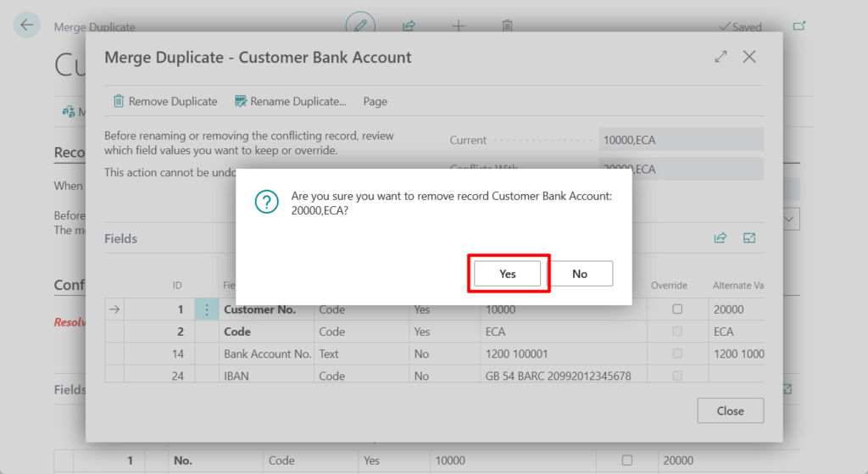Click the plus icon to add new
Screen dimensions: 868x474
(458, 25)
